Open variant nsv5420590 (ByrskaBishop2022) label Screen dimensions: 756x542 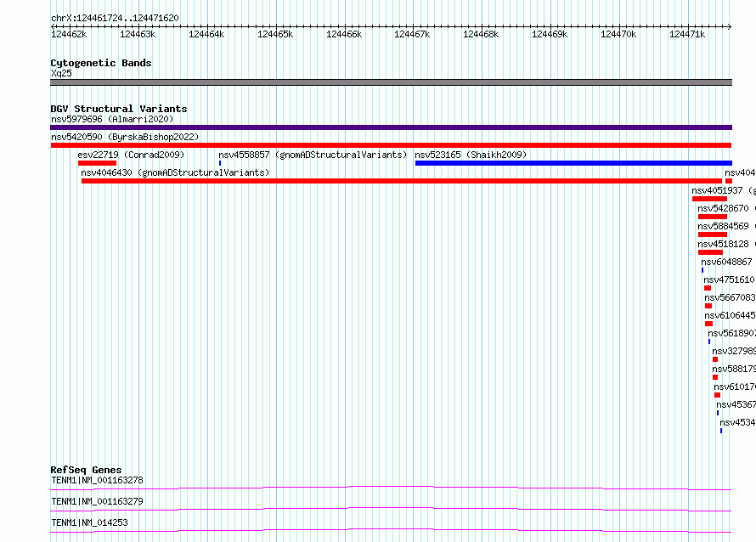tap(125, 137)
